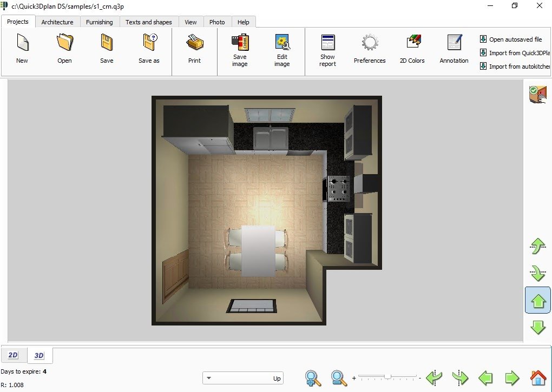Zoom out with the minus magnifier
The width and height of the screenshot is (552, 392).
[339, 378]
